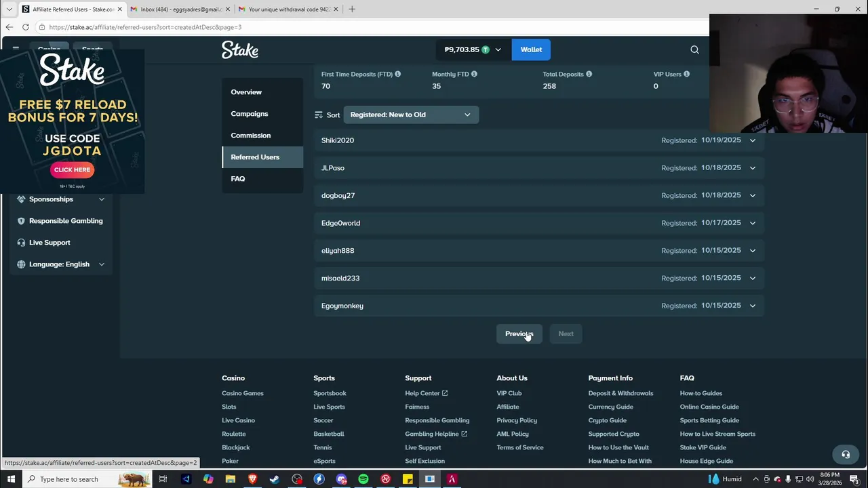Click the Windows Start button
The width and height of the screenshot is (868, 488).
tap(11, 479)
